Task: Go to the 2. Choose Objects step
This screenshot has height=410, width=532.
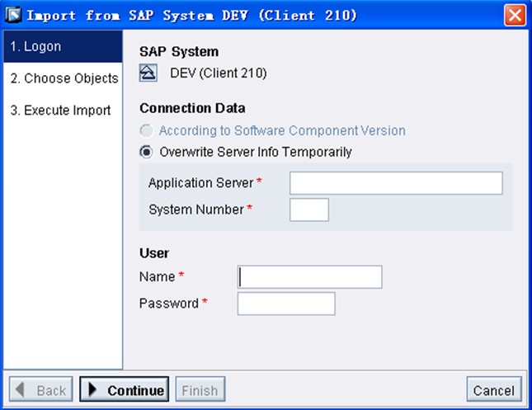Action: click(64, 78)
